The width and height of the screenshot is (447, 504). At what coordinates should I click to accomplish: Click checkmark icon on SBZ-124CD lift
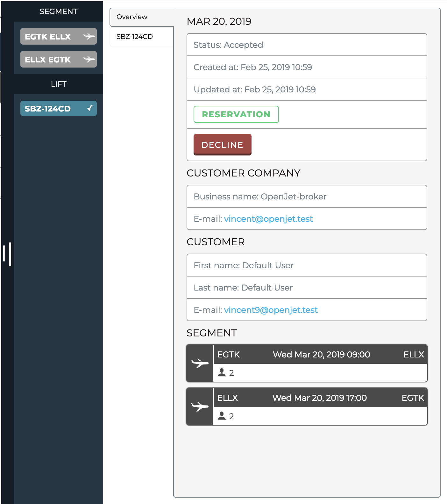pyautogui.click(x=90, y=108)
